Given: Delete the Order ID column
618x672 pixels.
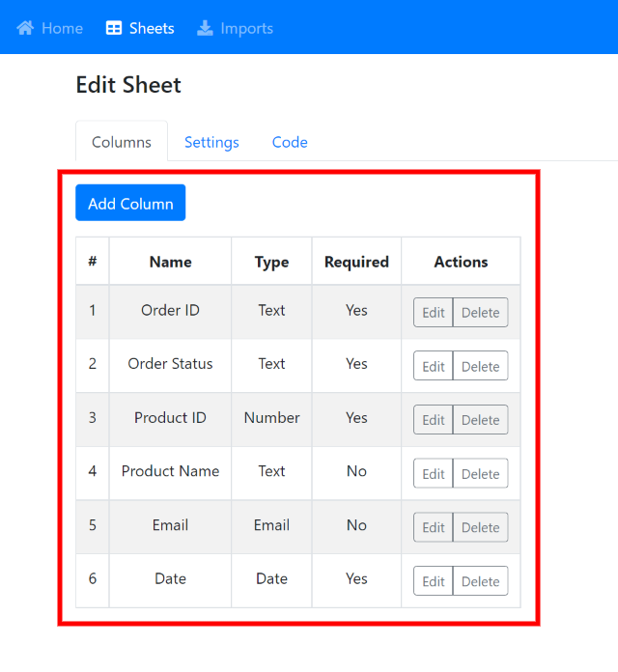Looking at the screenshot, I should coord(481,313).
